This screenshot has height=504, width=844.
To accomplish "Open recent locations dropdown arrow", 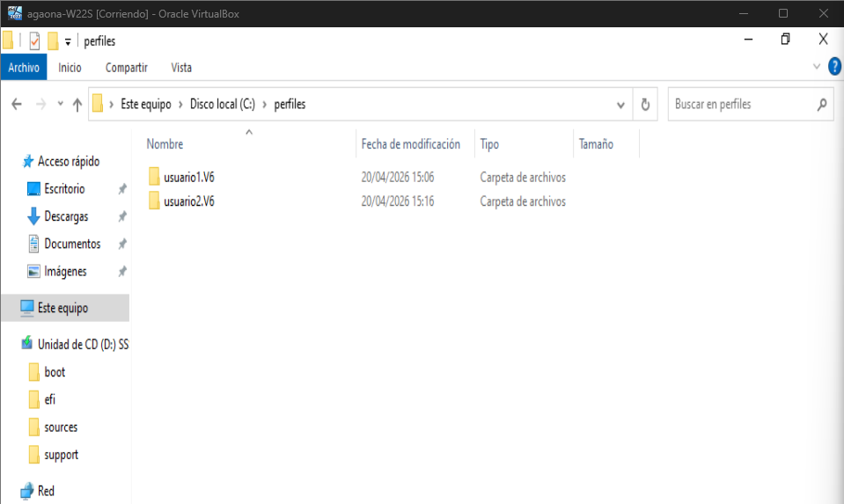I will (x=60, y=105).
